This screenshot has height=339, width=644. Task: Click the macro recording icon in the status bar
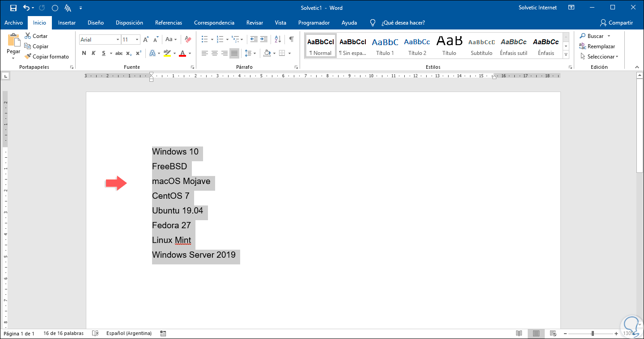click(163, 334)
